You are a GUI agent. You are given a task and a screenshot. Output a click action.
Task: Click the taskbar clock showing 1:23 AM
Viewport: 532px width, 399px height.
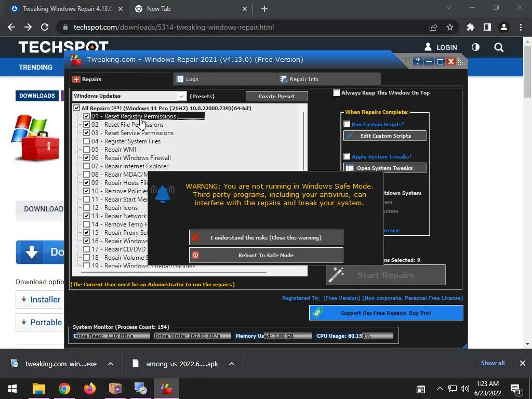(487, 389)
